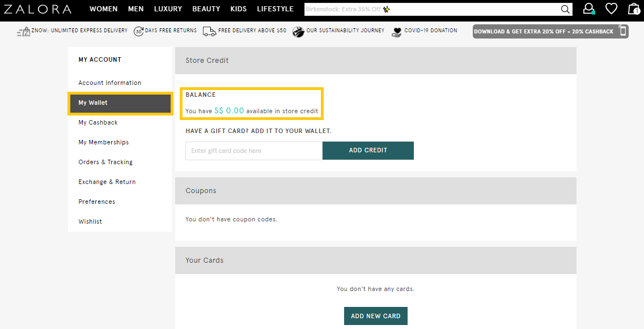The width and height of the screenshot is (644, 329).
Task: Go to My Cashback
Action: (x=98, y=122)
